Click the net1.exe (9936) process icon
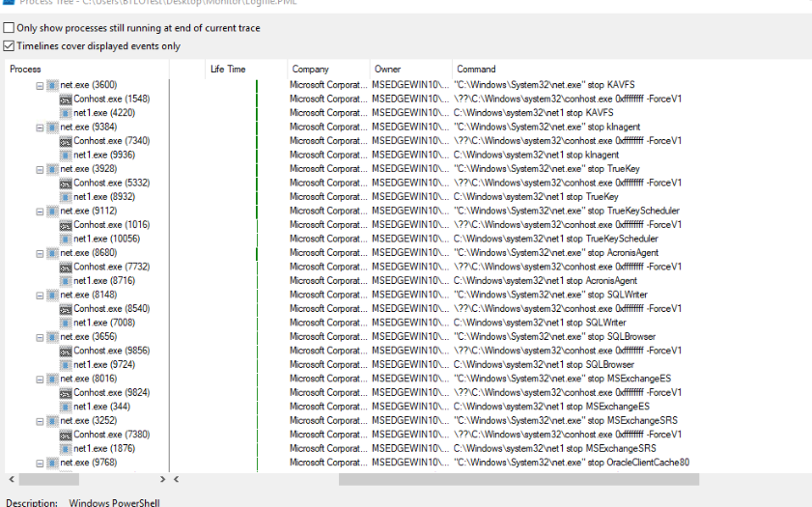 (66, 155)
